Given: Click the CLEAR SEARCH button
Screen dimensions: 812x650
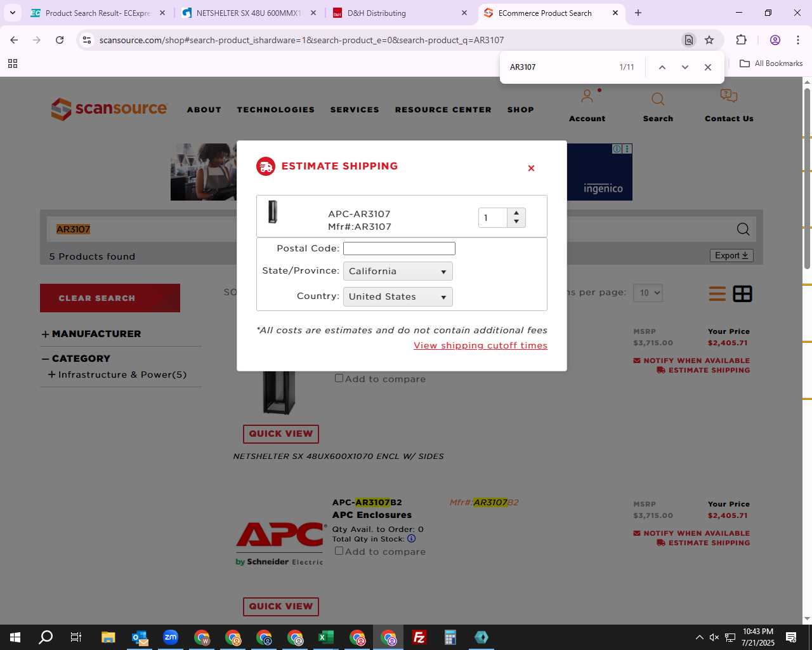Looking at the screenshot, I should pos(110,298).
